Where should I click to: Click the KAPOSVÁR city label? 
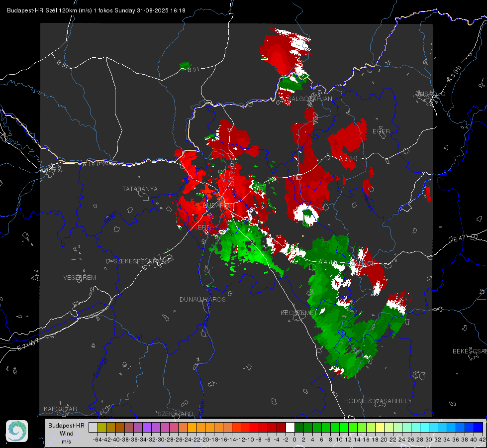point(60,409)
